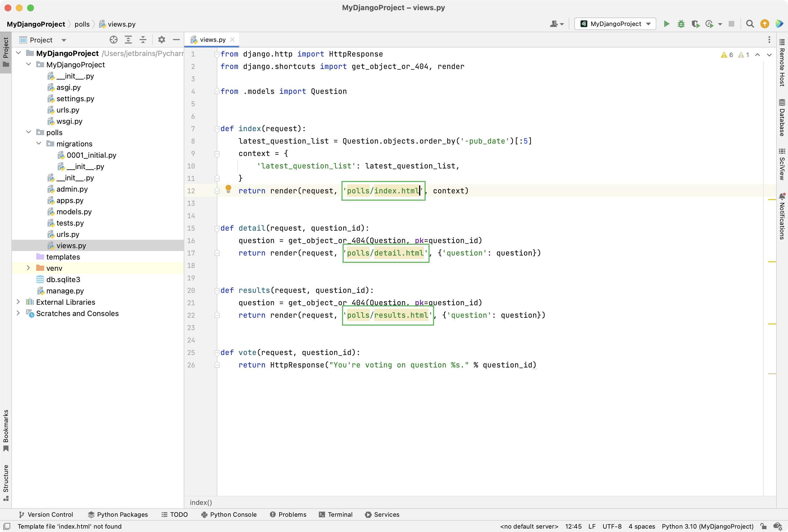Viewport: 788px width, 532px height.
Task: Stop the running application
Action: 731,24
